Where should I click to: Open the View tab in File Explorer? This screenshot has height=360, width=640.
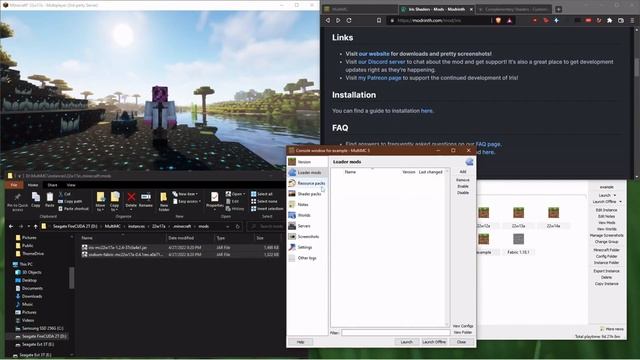point(71,185)
